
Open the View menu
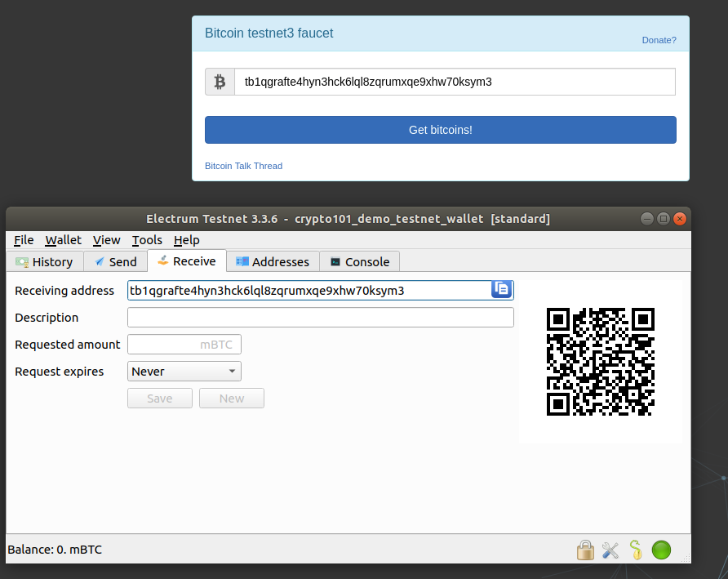pyautogui.click(x=106, y=240)
